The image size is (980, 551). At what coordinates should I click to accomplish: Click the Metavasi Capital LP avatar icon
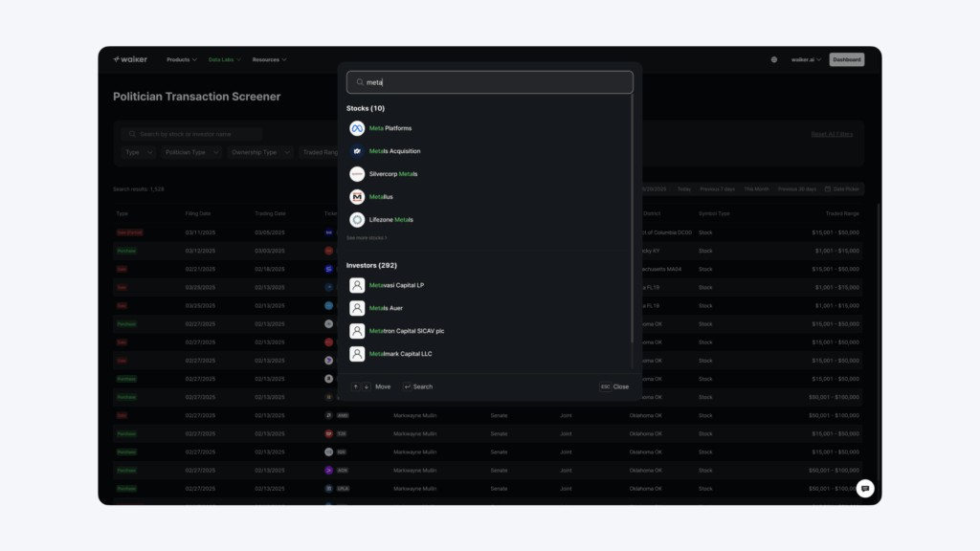(x=357, y=285)
